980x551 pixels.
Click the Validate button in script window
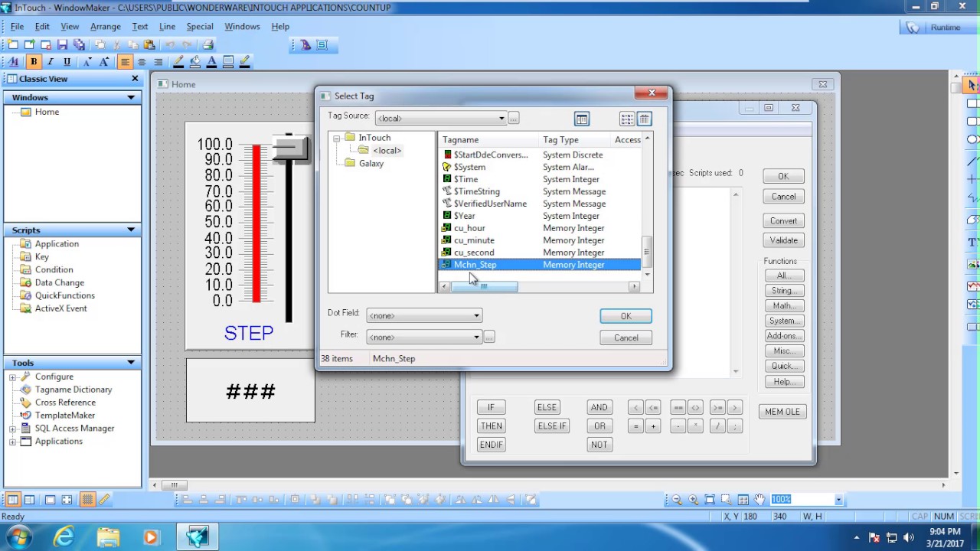pos(783,240)
